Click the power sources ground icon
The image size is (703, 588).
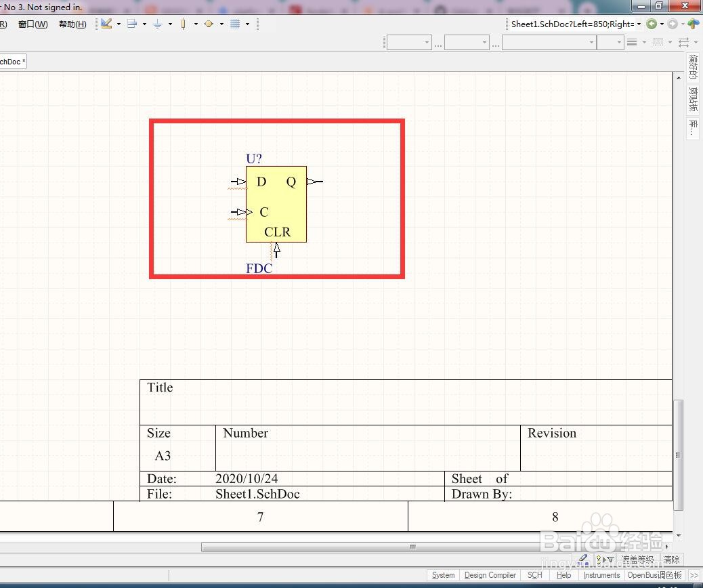[x=157, y=24]
